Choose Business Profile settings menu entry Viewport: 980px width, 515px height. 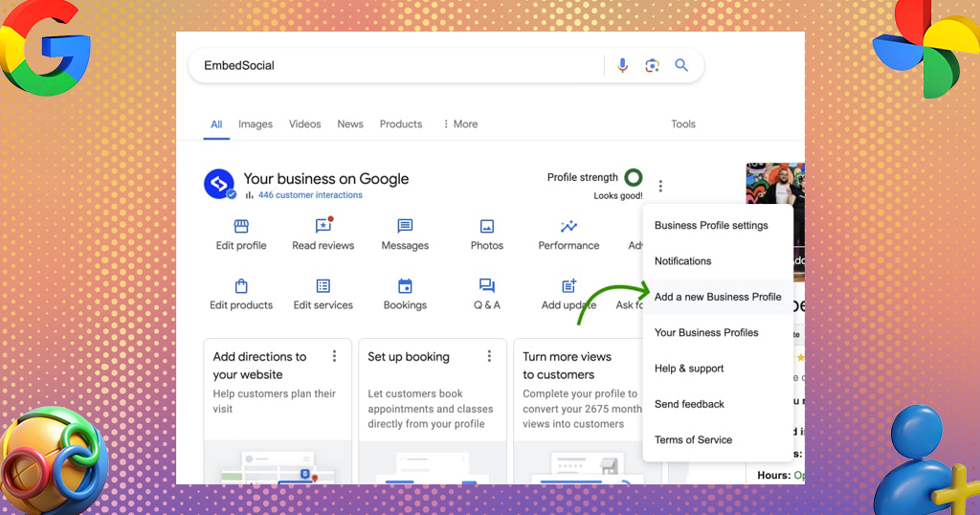[718, 225]
